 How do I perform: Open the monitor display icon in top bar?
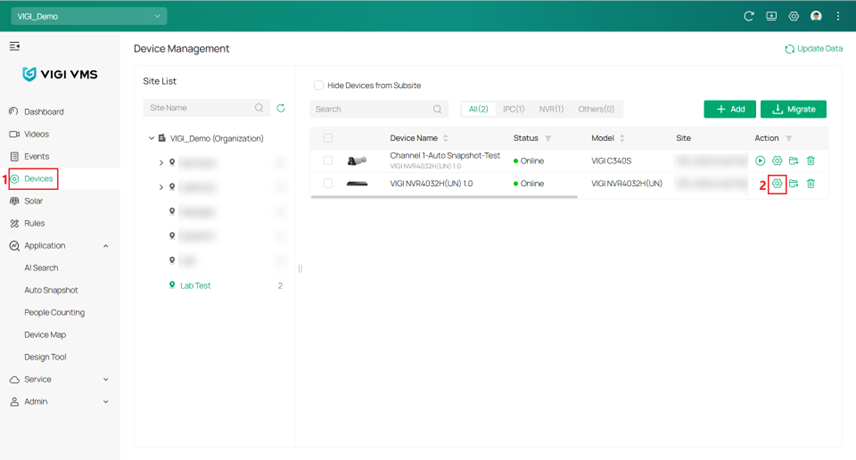pyautogui.click(x=771, y=16)
